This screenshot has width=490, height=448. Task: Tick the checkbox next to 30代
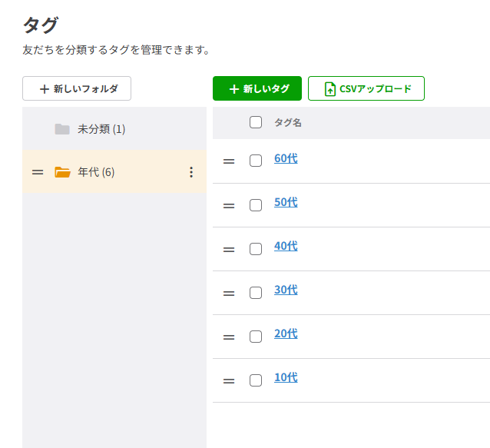256,293
